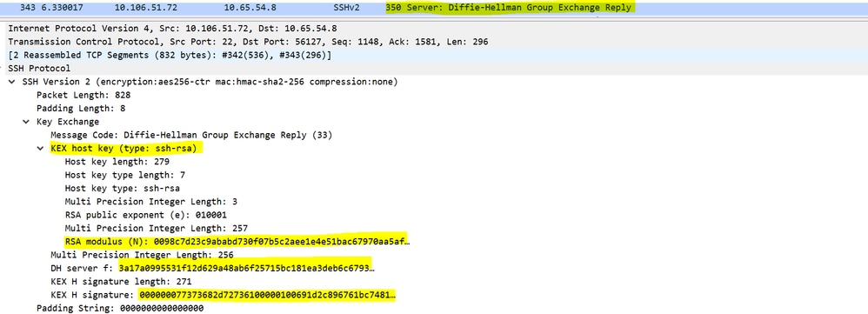Click the SSHv2 protocol cell
This screenshot has height=314, width=868.
pos(346,8)
